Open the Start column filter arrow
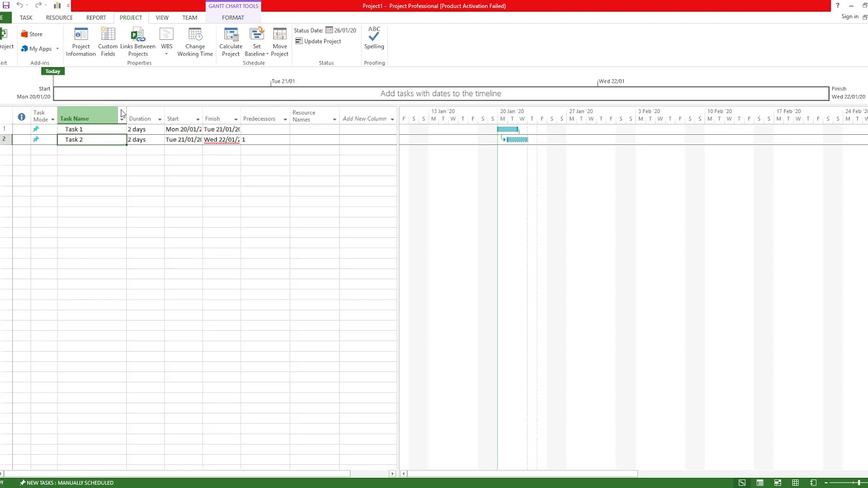The height and width of the screenshot is (488, 868). pyautogui.click(x=198, y=120)
